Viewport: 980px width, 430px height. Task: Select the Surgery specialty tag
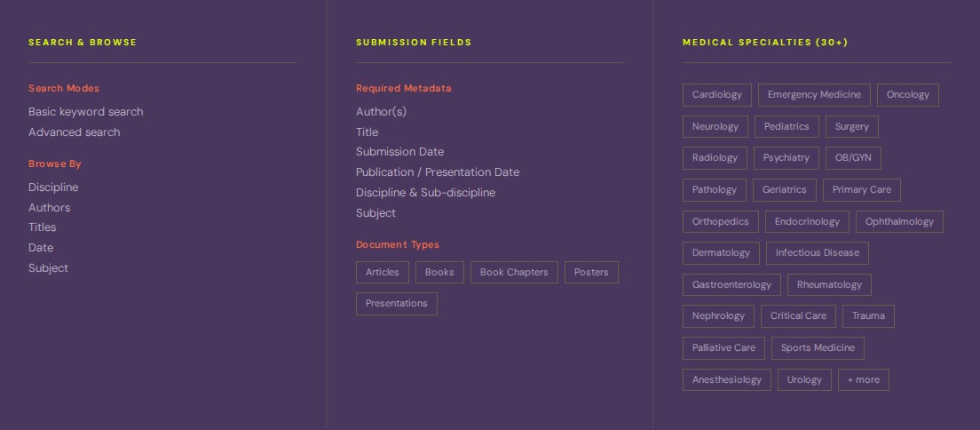point(851,126)
